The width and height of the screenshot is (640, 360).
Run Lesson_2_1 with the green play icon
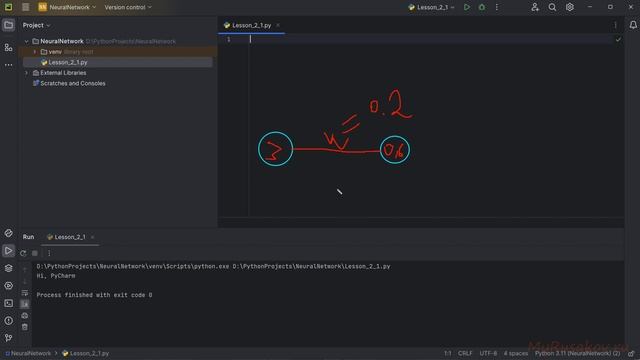coord(467,7)
